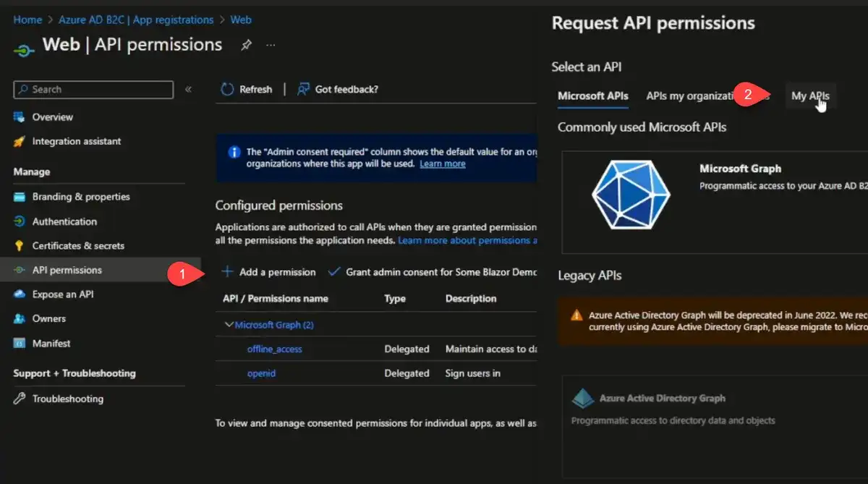This screenshot has width=868, height=484.
Task: Open the ellipsis more options menu
Action: (271, 45)
